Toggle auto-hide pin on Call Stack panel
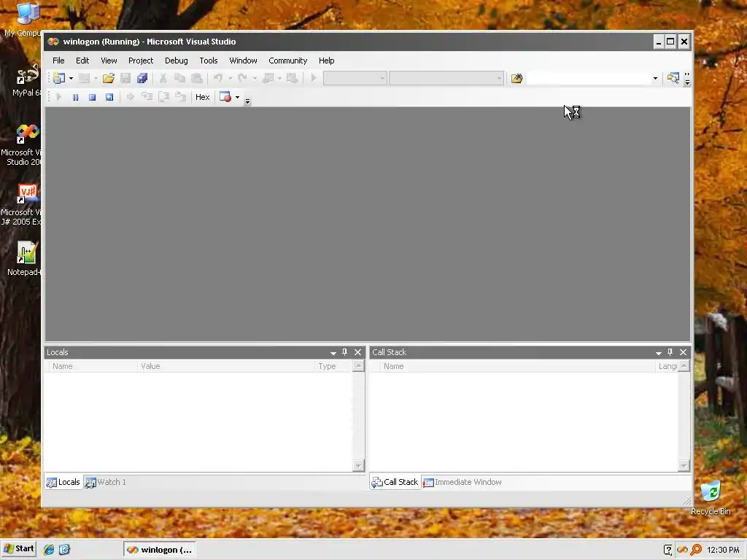 pyautogui.click(x=670, y=352)
